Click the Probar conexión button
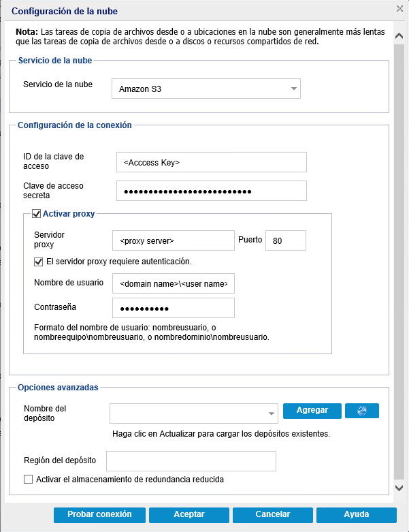This screenshot has width=409, height=532. pyautogui.click(x=99, y=514)
